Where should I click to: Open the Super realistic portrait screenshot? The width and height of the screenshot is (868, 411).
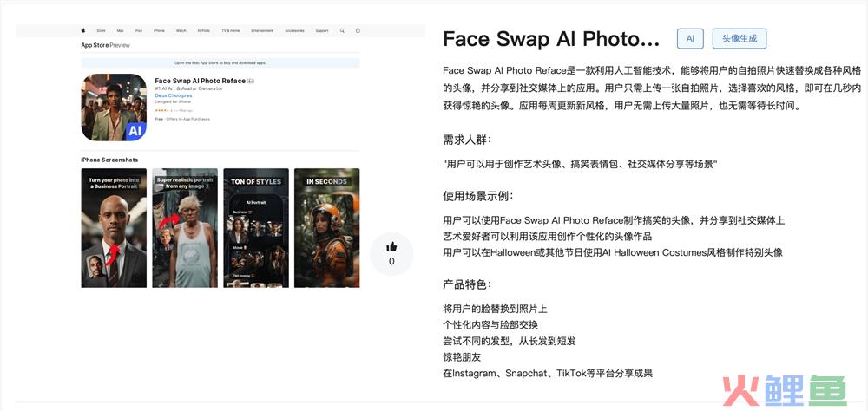185,228
